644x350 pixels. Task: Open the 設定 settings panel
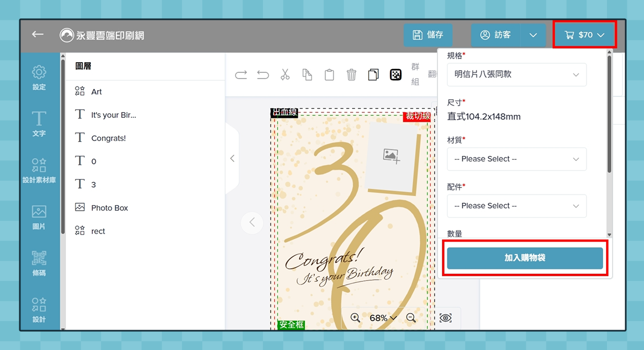pyautogui.click(x=39, y=78)
